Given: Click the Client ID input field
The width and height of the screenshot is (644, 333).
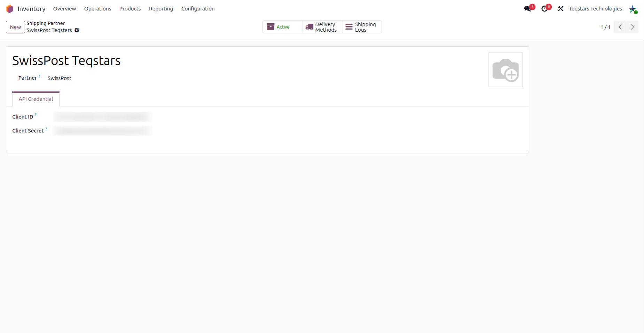Looking at the screenshot, I should (x=102, y=117).
